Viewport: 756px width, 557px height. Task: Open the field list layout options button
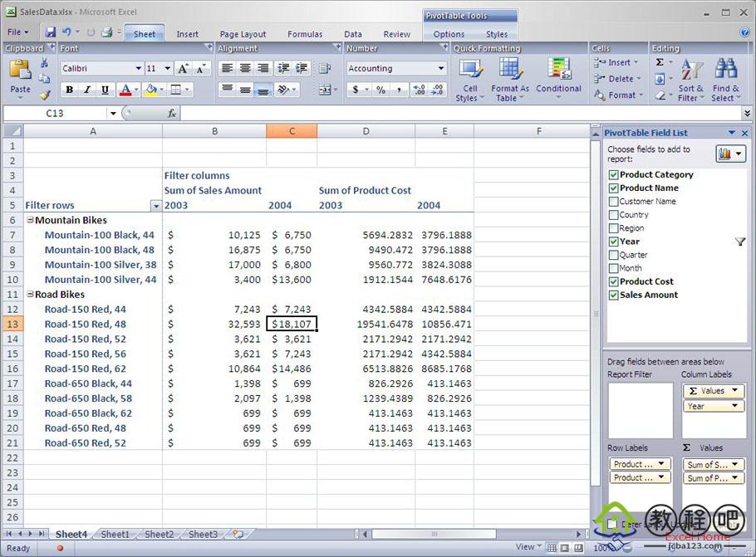(731, 154)
